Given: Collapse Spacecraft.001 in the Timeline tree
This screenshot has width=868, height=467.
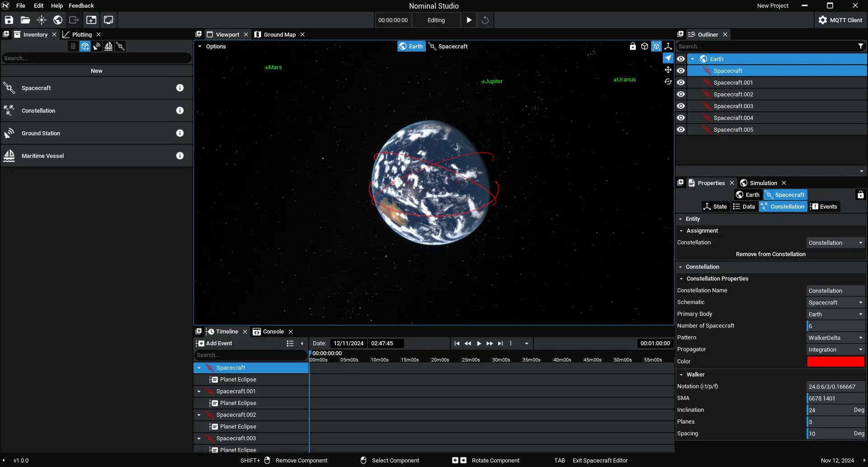Looking at the screenshot, I should pos(199,391).
